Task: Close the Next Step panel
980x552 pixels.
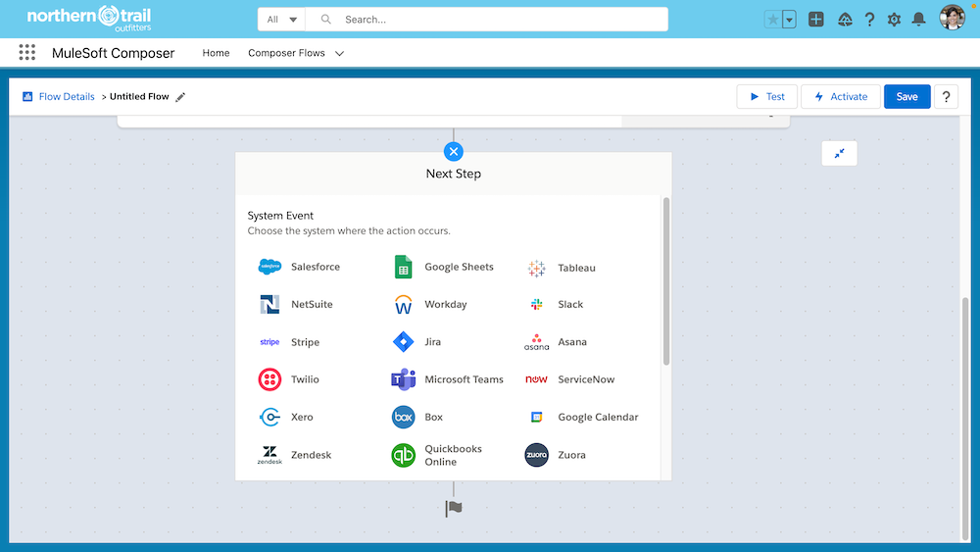Action: point(453,151)
